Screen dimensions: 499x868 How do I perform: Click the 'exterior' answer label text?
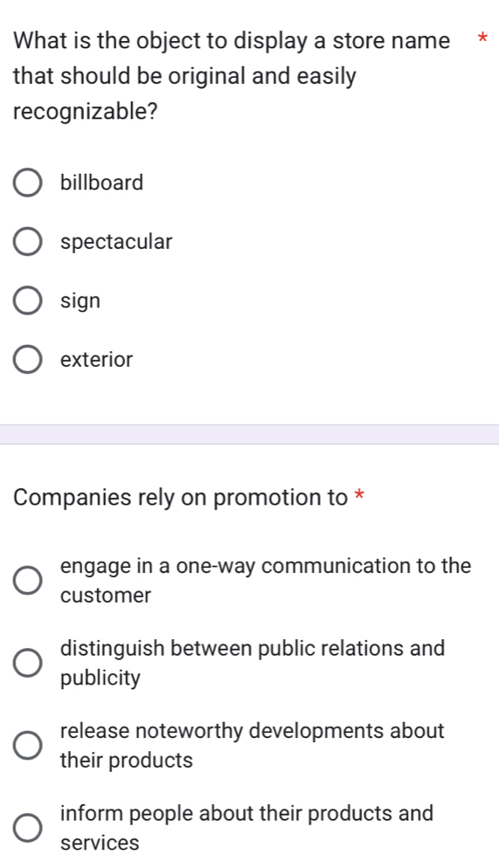click(96, 360)
